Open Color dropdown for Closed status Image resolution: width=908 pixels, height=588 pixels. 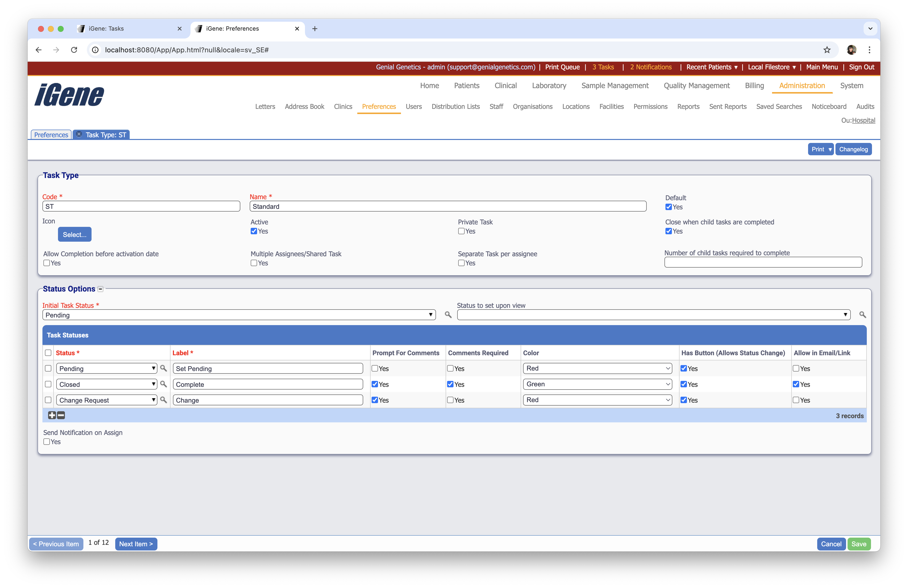coord(597,384)
